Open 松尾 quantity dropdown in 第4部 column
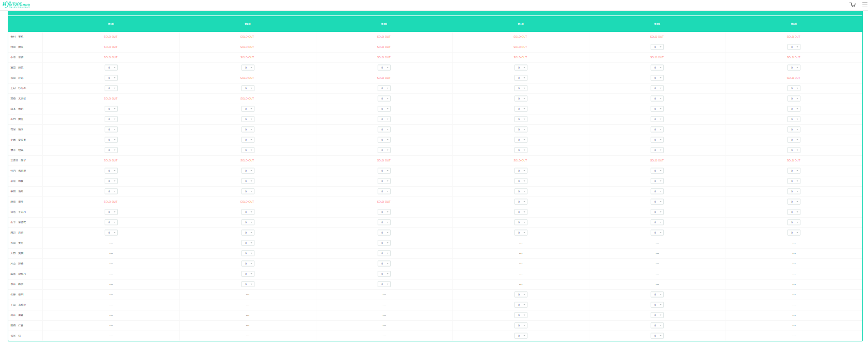The height and width of the screenshot is (345, 868). point(521,336)
